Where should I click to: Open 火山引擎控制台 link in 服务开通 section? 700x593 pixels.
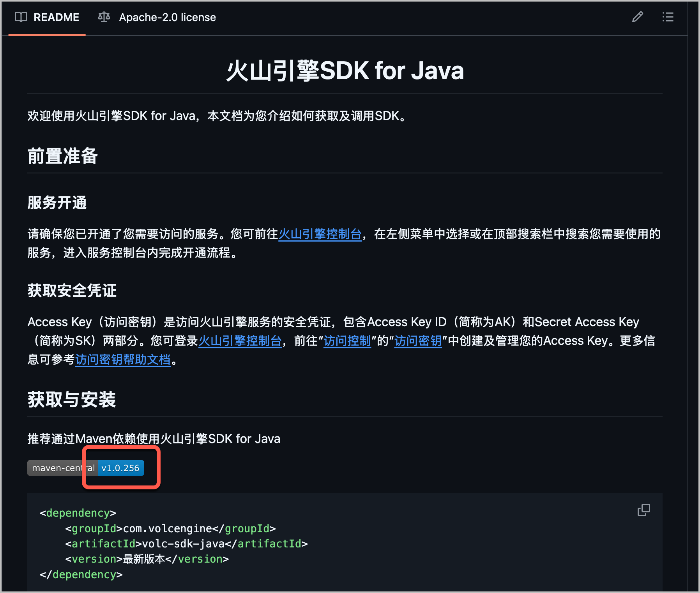coord(320,234)
